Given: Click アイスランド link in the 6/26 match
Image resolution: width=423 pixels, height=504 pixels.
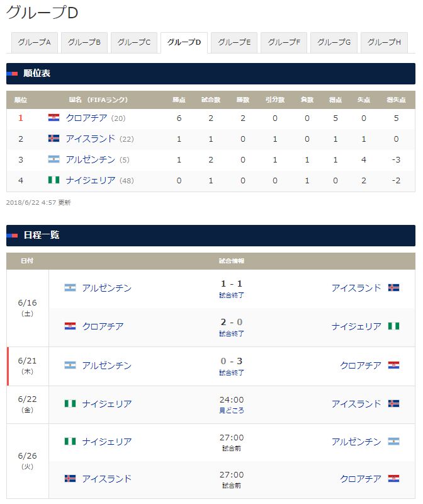Looking at the screenshot, I should coord(107,479).
